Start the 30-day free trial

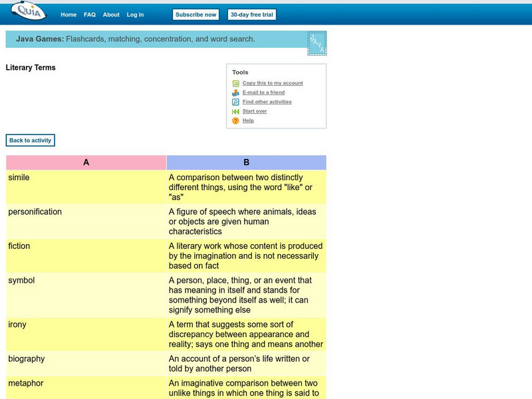pos(251,15)
